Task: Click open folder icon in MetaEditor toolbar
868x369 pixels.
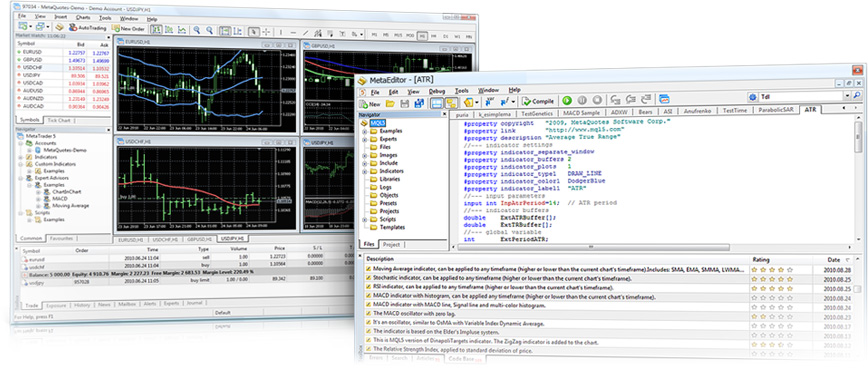Action: [x=390, y=103]
